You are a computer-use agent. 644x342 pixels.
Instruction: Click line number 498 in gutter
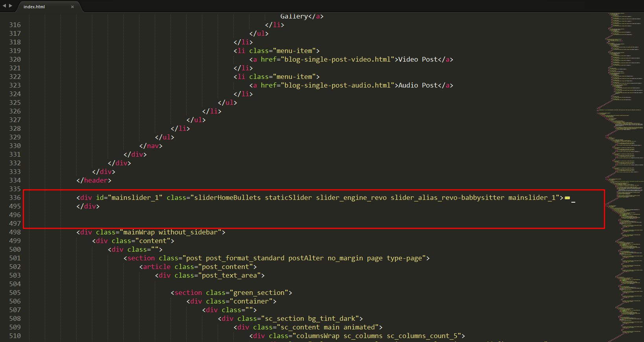(x=15, y=232)
